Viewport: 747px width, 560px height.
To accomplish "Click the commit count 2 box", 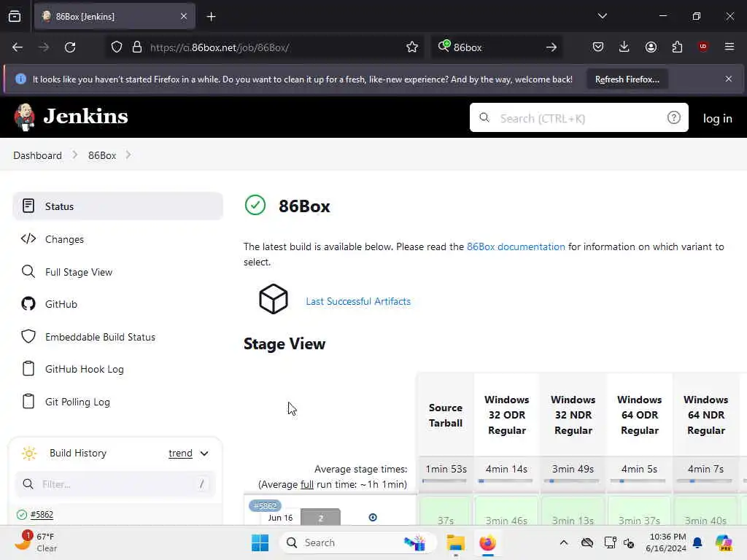I will (x=321, y=518).
